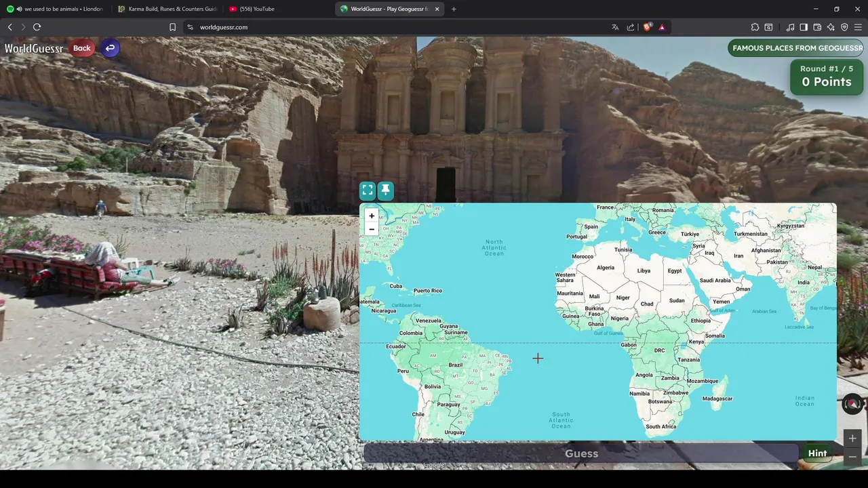Click Libya on the map
This screenshot has height=488, width=868.
[x=644, y=270]
